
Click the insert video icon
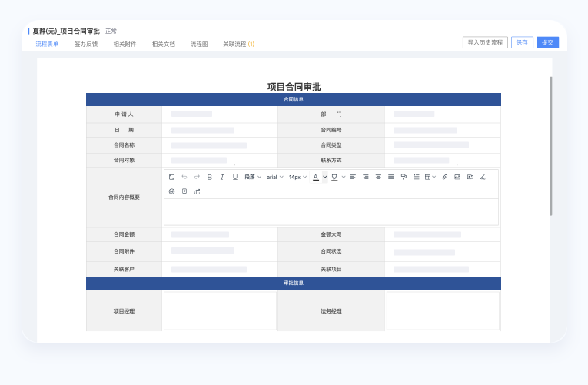[x=470, y=177]
